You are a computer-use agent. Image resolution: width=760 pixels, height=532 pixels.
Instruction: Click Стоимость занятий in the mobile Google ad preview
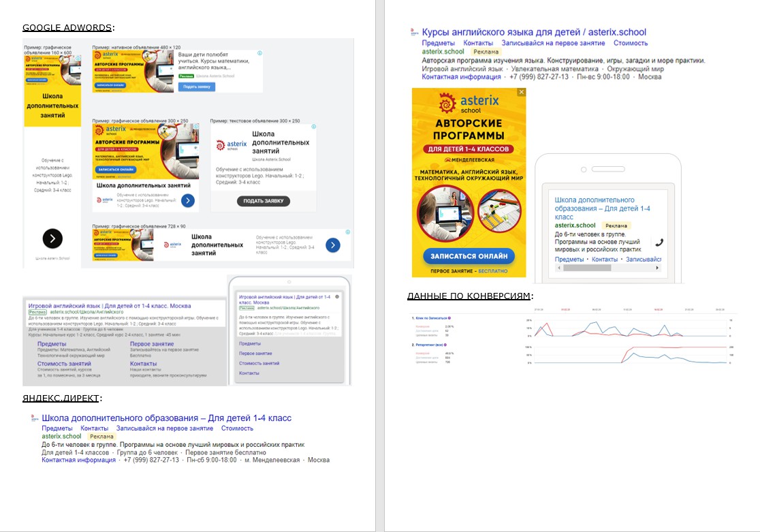[259, 363]
